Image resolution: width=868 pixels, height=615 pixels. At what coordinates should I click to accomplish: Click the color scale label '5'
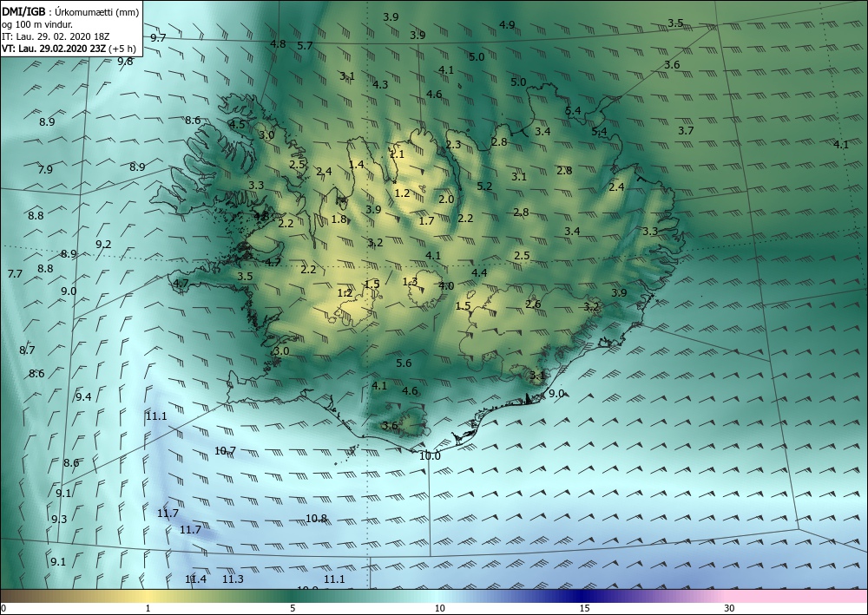[293, 608]
